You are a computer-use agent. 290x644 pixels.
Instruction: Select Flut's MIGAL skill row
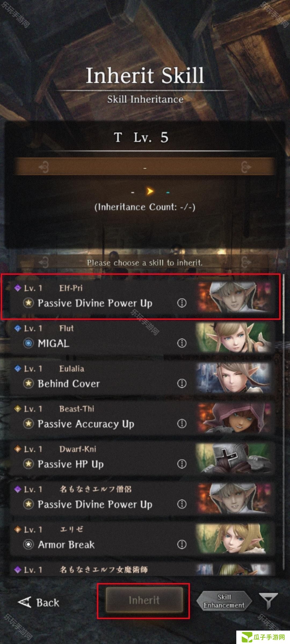point(142,337)
